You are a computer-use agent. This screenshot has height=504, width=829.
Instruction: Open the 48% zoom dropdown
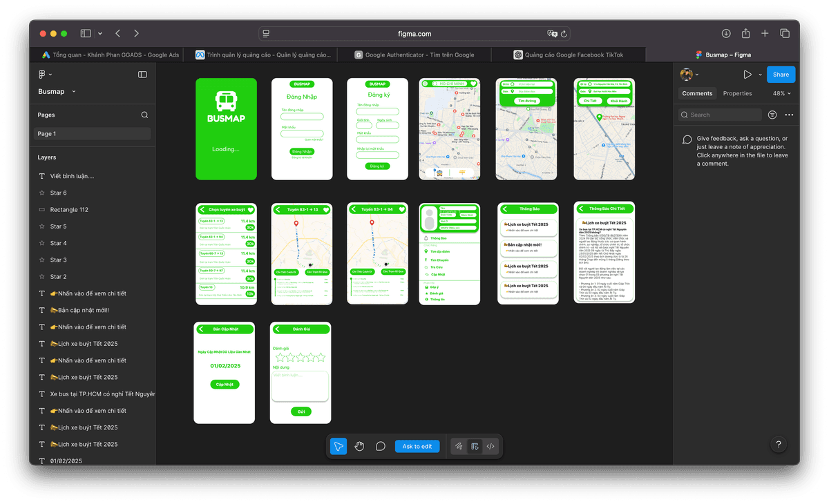click(x=781, y=93)
